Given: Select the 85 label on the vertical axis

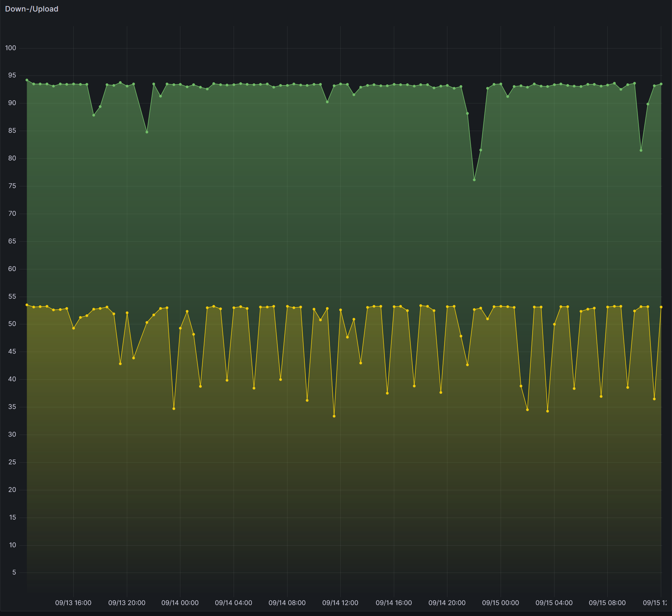Looking at the screenshot, I should pyautogui.click(x=12, y=131).
